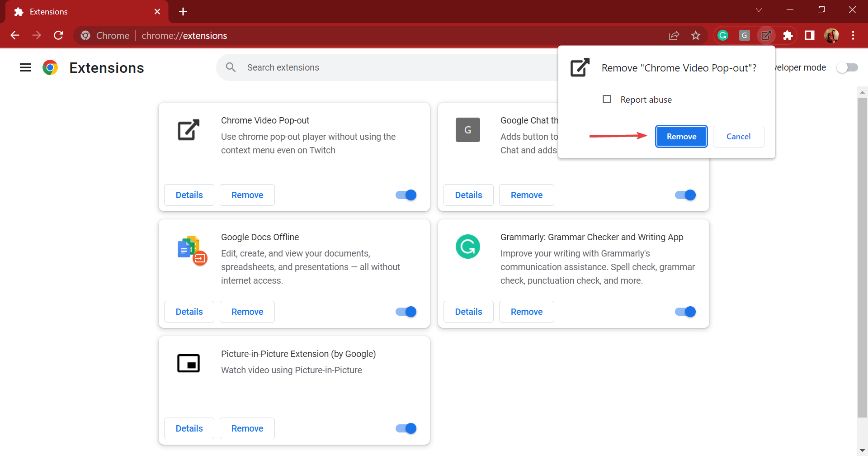868x456 pixels.
Task: Go back to the previous page
Action: pos(15,35)
